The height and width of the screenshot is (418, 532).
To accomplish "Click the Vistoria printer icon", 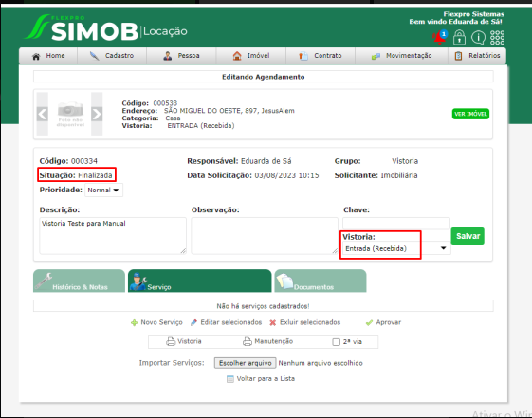I will [171, 341].
